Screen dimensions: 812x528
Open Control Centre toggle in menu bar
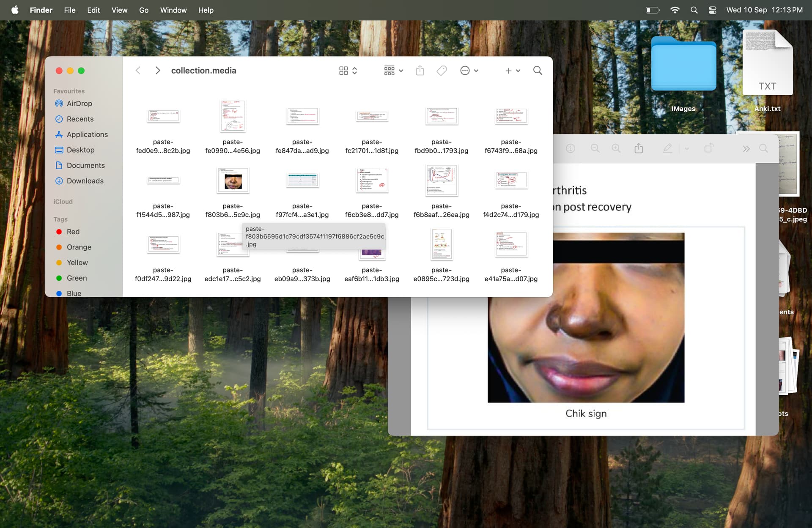712,10
